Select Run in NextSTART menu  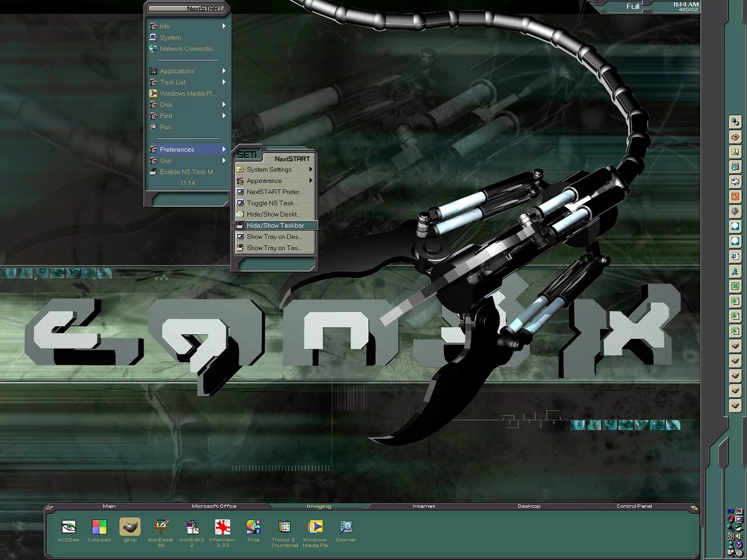pos(166,127)
